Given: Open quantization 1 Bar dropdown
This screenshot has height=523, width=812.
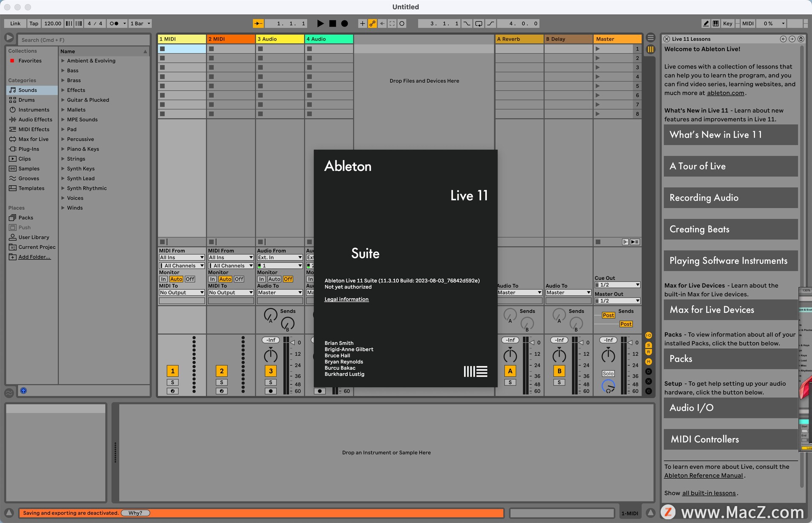Looking at the screenshot, I should [x=140, y=24].
